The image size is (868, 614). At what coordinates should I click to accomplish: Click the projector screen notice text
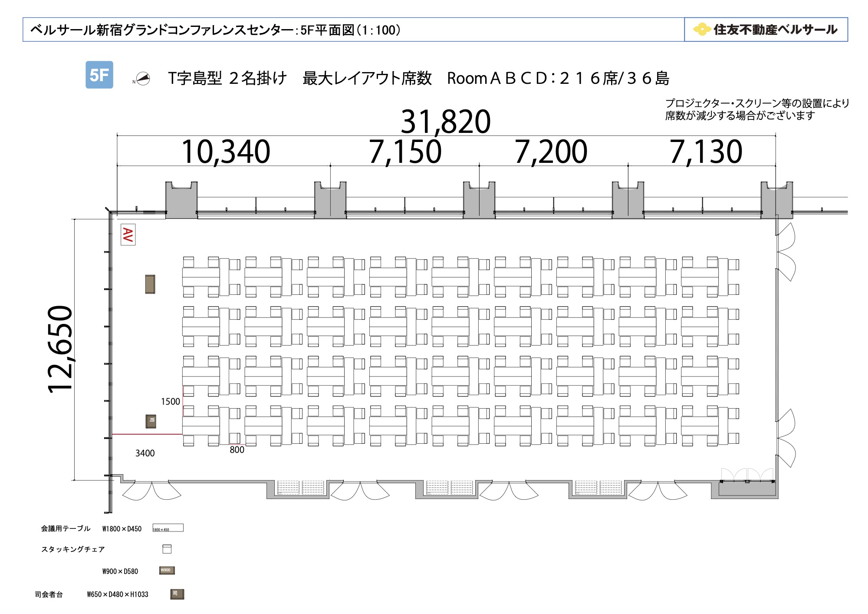coord(757,109)
